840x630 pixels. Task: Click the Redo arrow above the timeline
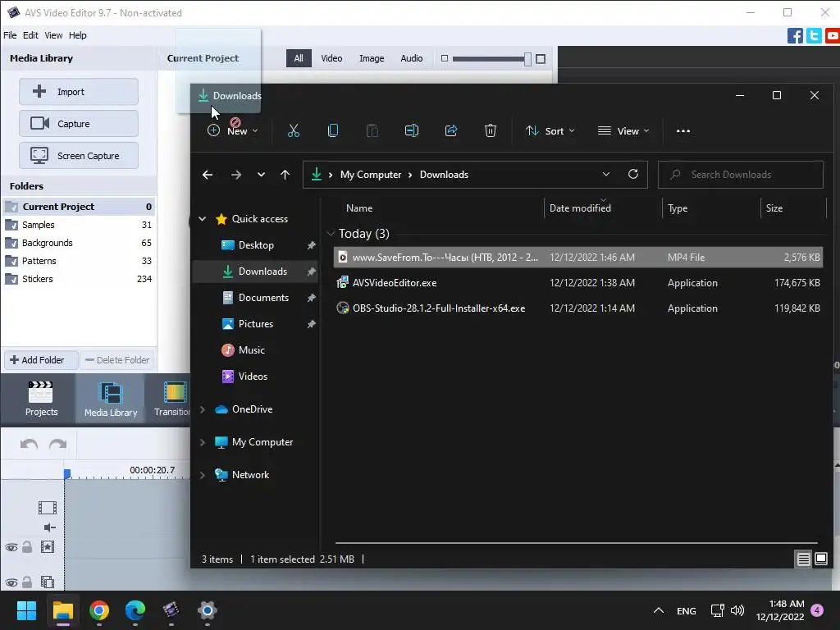(x=58, y=444)
